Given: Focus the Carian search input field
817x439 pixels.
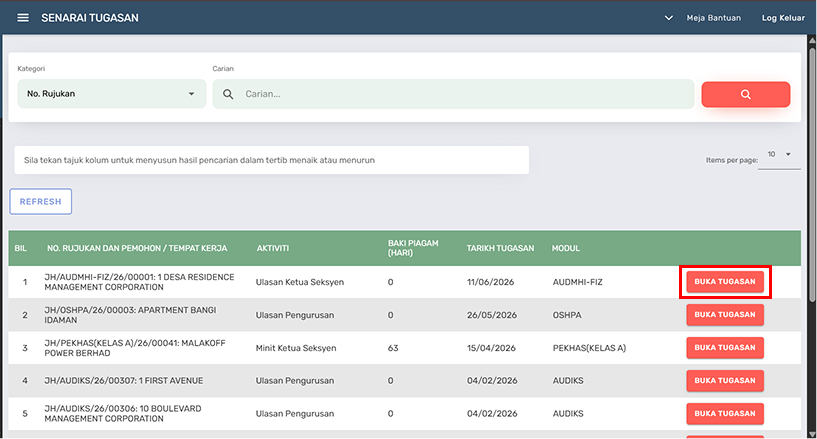Looking at the screenshot, I should (453, 94).
